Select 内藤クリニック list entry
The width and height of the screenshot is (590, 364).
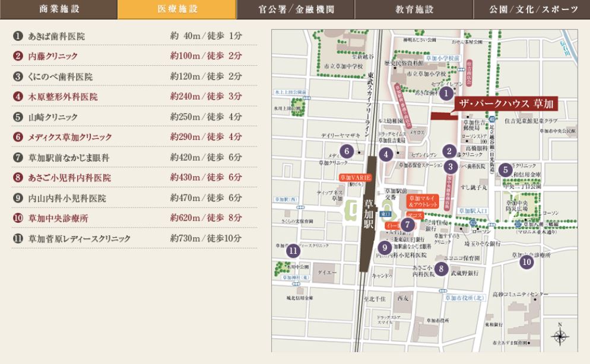tap(53, 56)
